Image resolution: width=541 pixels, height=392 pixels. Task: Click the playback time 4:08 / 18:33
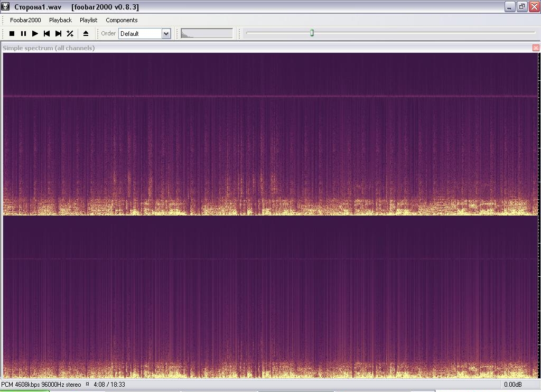(109, 385)
